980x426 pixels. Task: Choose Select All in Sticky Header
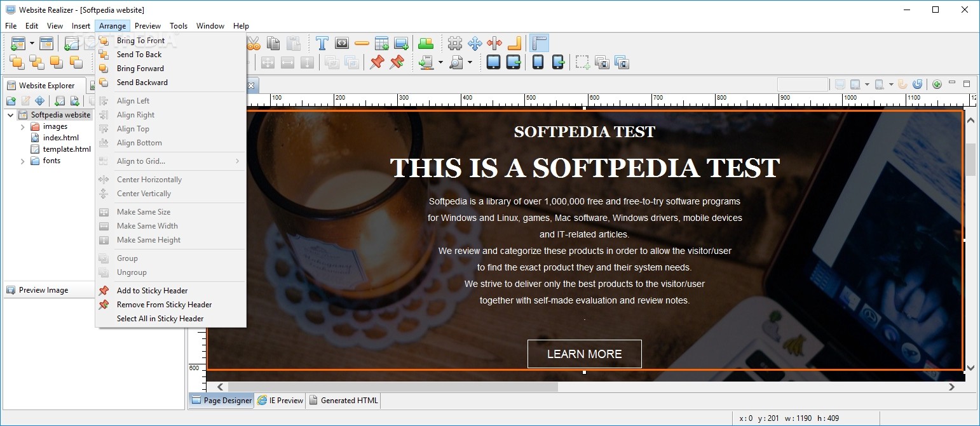[170, 319]
